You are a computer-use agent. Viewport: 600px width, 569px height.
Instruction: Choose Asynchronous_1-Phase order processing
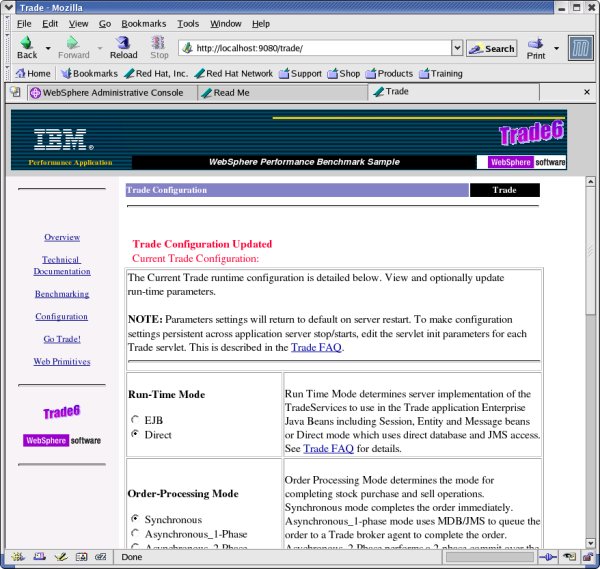pos(135,534)
